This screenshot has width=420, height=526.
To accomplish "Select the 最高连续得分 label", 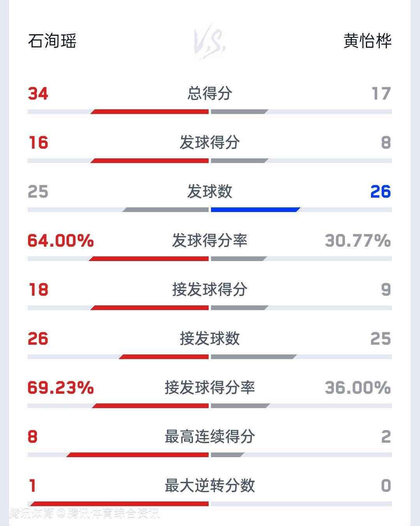I will (x=210, y=437).
